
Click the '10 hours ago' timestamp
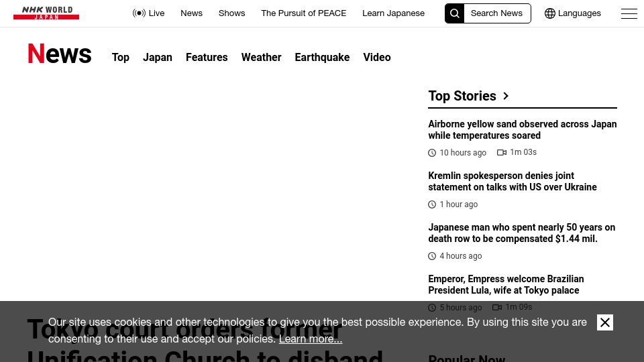pyautogui.click(x=463, y=153)
